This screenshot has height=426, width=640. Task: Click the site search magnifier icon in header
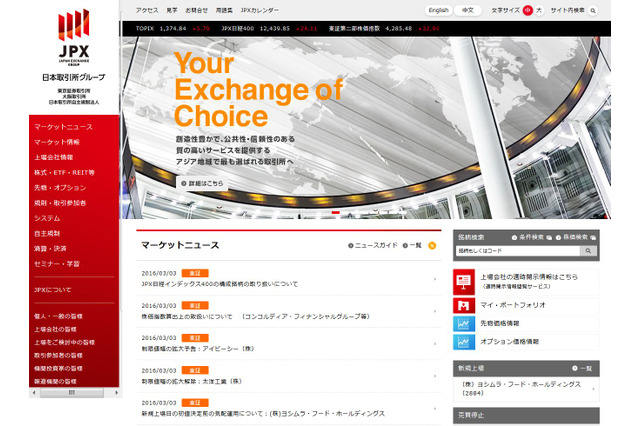(x=593, y=11)
